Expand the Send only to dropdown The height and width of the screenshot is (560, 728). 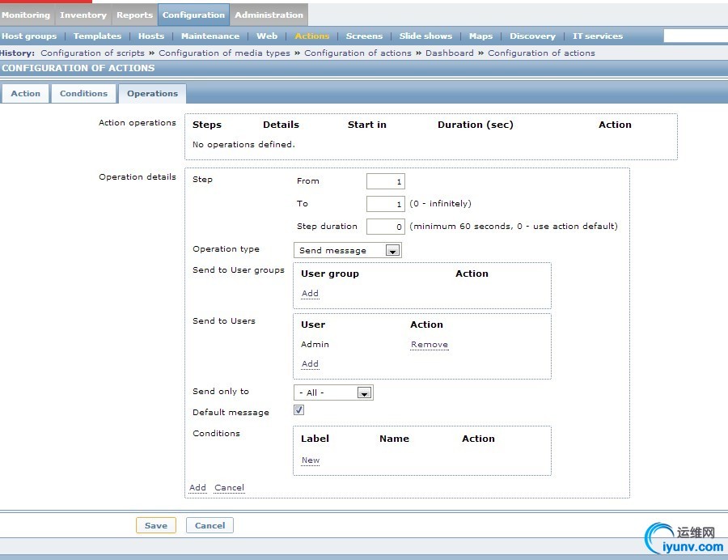[x=332, y=392]
